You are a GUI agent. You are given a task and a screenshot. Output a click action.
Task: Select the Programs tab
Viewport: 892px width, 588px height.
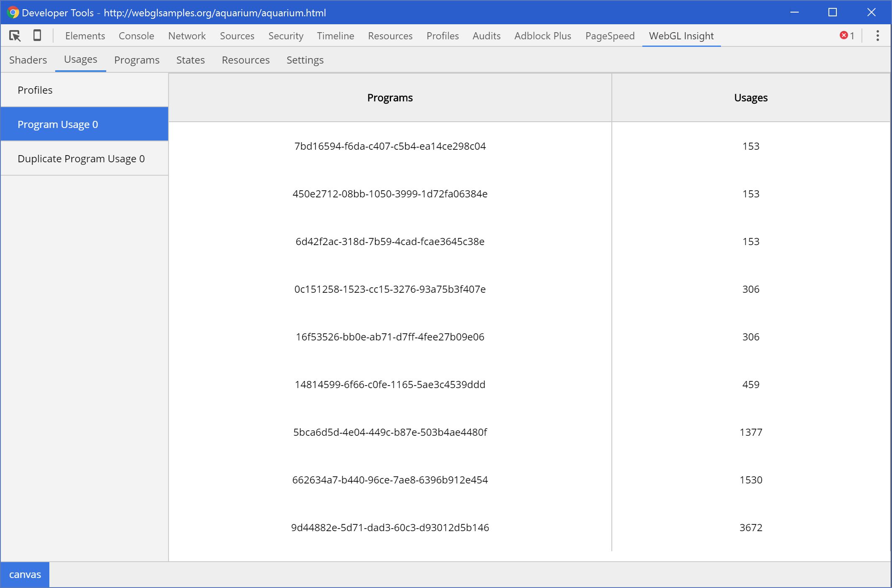[136, 60]
